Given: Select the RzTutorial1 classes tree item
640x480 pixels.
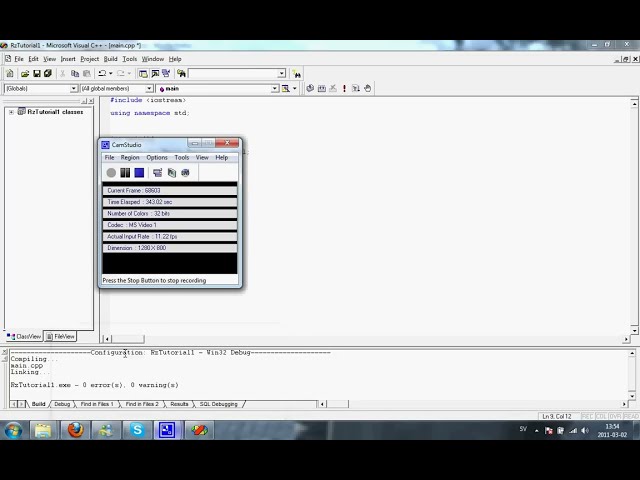Looking at the screenshot, I should point(55,112).
